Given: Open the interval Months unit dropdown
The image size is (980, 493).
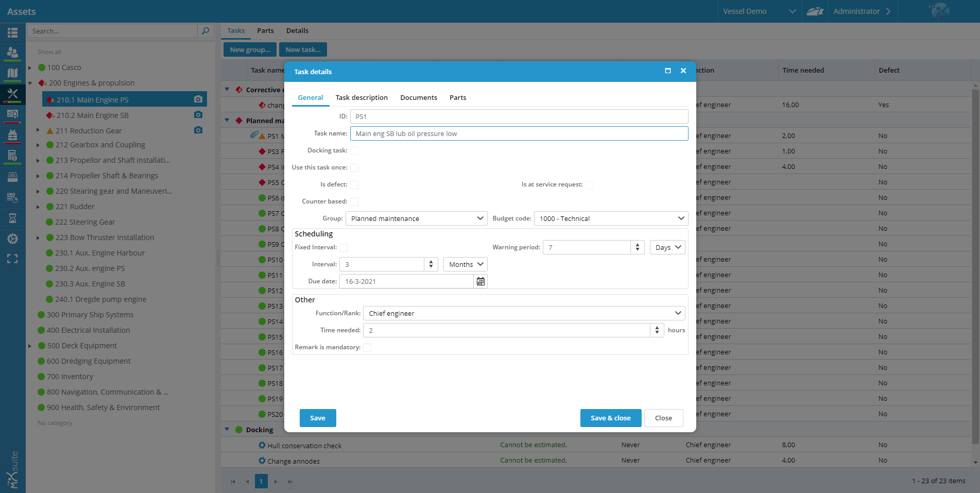Looking at the screenshot, I should pyautogui.click(x=465, y=264).
